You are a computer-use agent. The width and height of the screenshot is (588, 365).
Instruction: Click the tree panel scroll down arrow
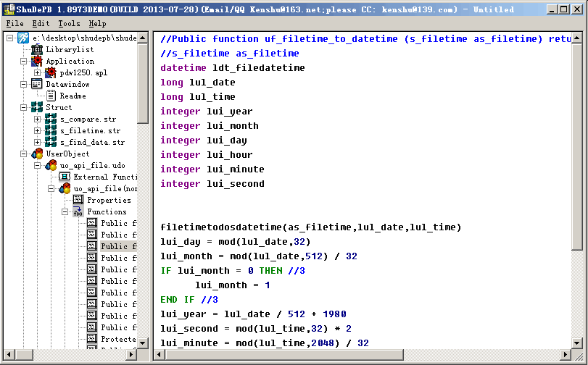click(x=143, y=343)
